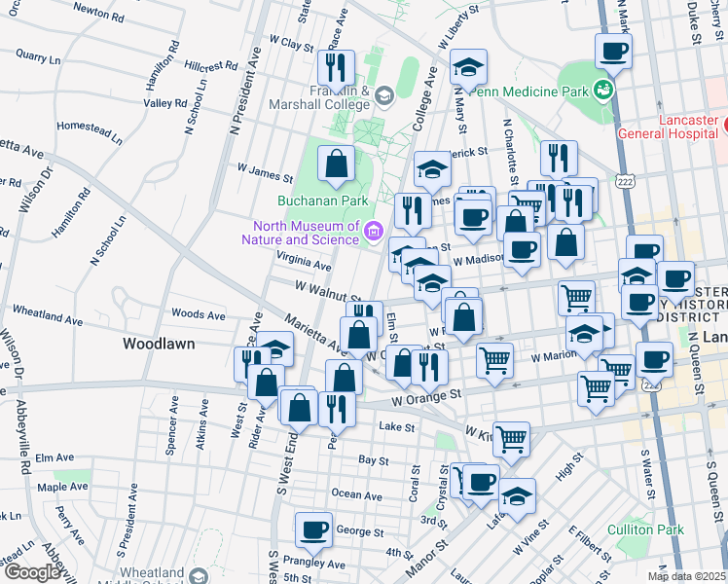
Task: Select the Culliton Park label
Action: pyautogui.click(x=646, y=529)
